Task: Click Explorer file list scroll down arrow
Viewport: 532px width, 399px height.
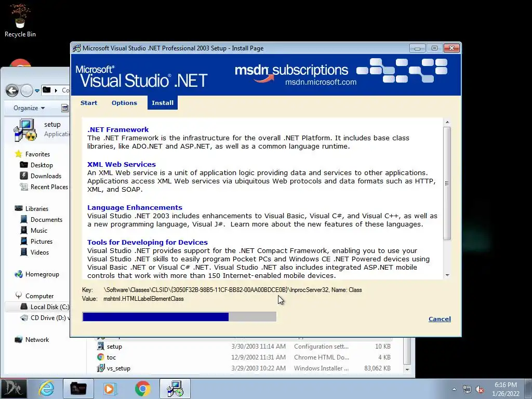Action: click(x=407, y=369)
